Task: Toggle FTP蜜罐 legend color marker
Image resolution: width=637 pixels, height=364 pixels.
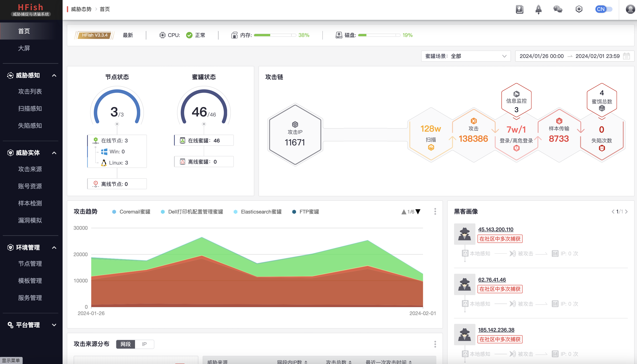Action: (x=294, y=212)
